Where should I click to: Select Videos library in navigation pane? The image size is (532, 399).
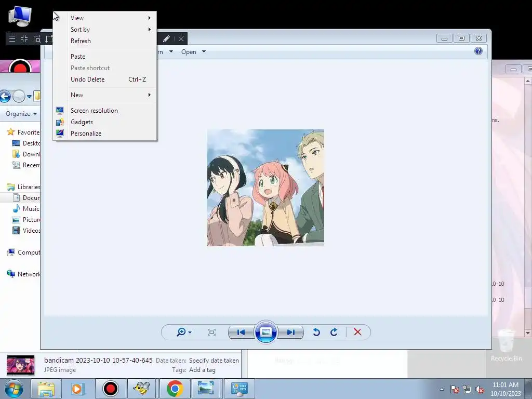[26, 230]
